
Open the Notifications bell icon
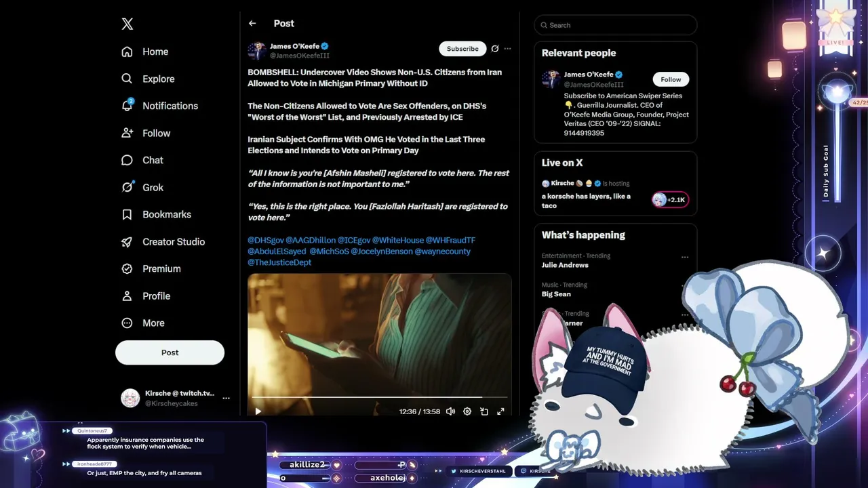coord(127,106)
